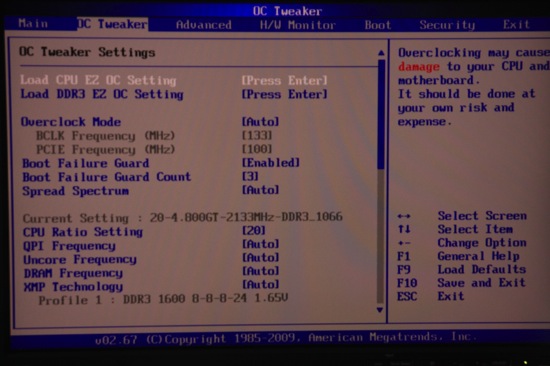Image resolution: width=550 pixels, height=366 pixels.
Task: Select the Spread Spectrum label
Action: pos(75,191)
